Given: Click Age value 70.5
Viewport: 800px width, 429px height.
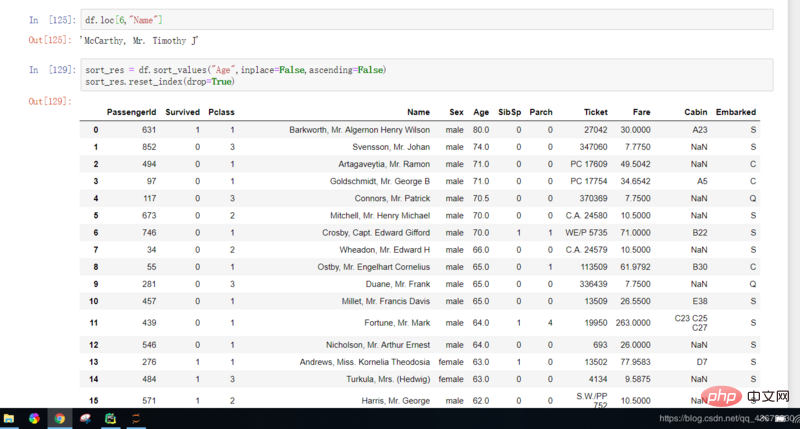Looking at the screenshot, I should point(481,198).
